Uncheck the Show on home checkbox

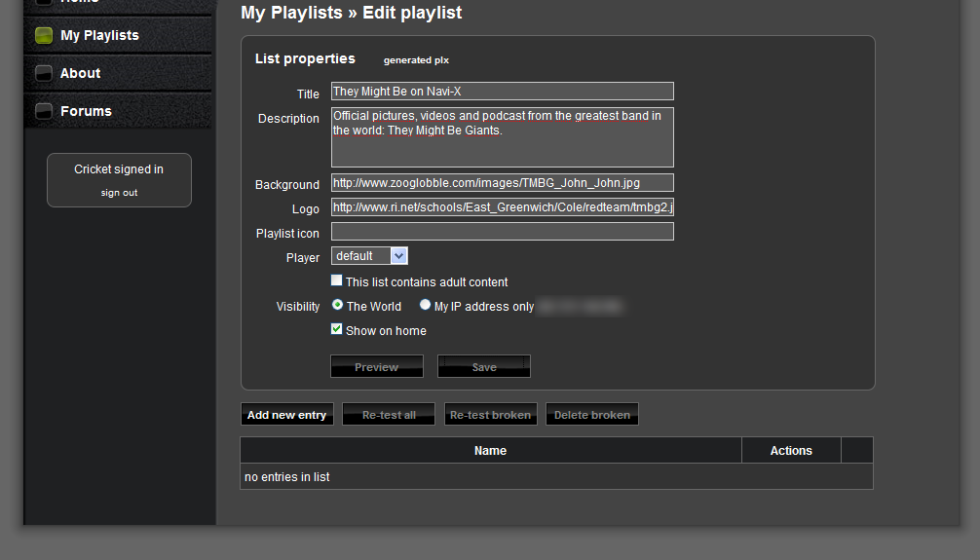click(337, 330)
